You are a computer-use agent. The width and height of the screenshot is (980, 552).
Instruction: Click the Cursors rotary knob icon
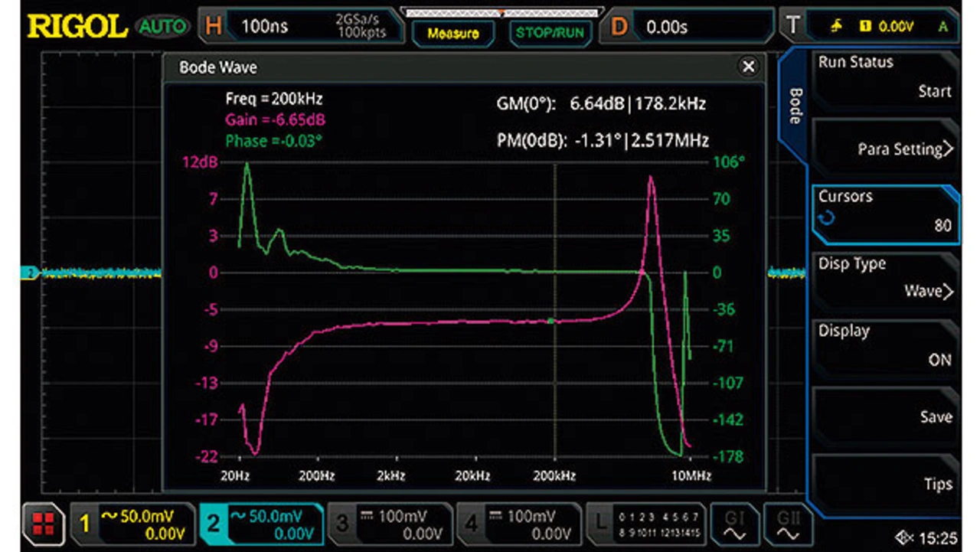[x=826, y=219]
